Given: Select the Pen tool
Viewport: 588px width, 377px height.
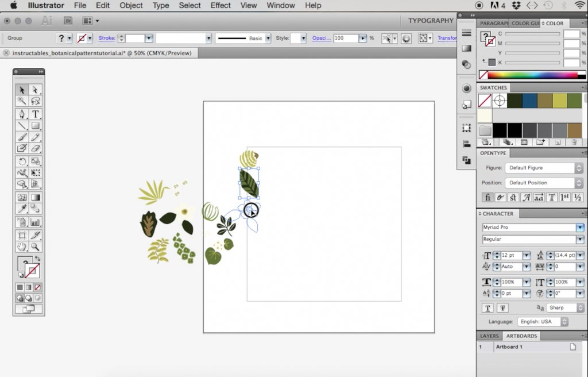Looking at the screenshot, I should tap(22, 114).
